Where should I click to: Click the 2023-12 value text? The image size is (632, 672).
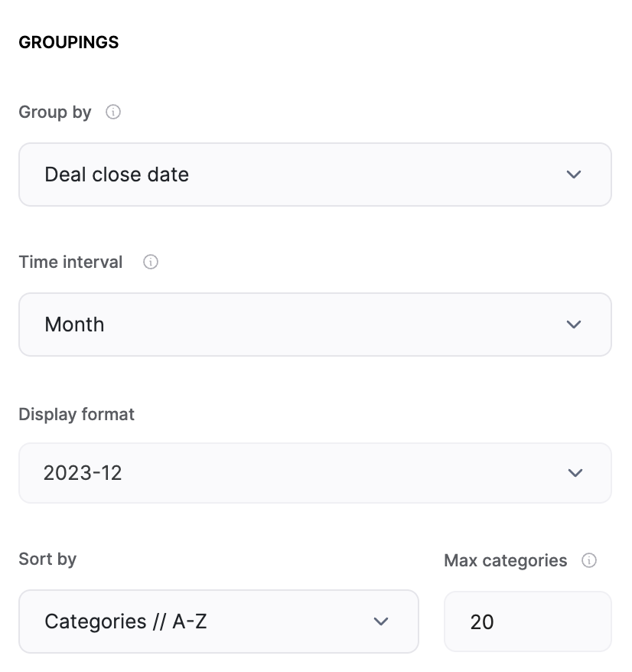point(83,473)
